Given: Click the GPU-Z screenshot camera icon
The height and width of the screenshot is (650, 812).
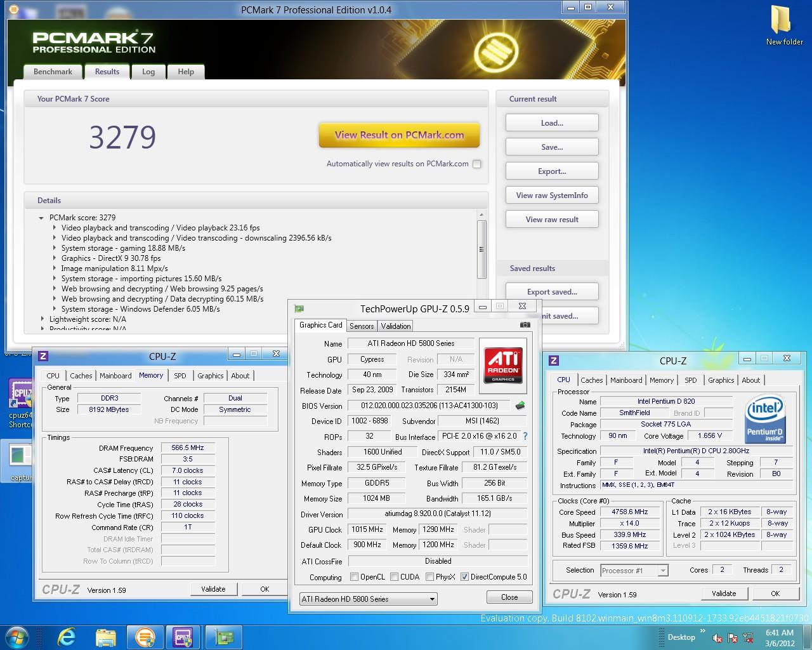Looking at the screenshot, I should [525, 324].
